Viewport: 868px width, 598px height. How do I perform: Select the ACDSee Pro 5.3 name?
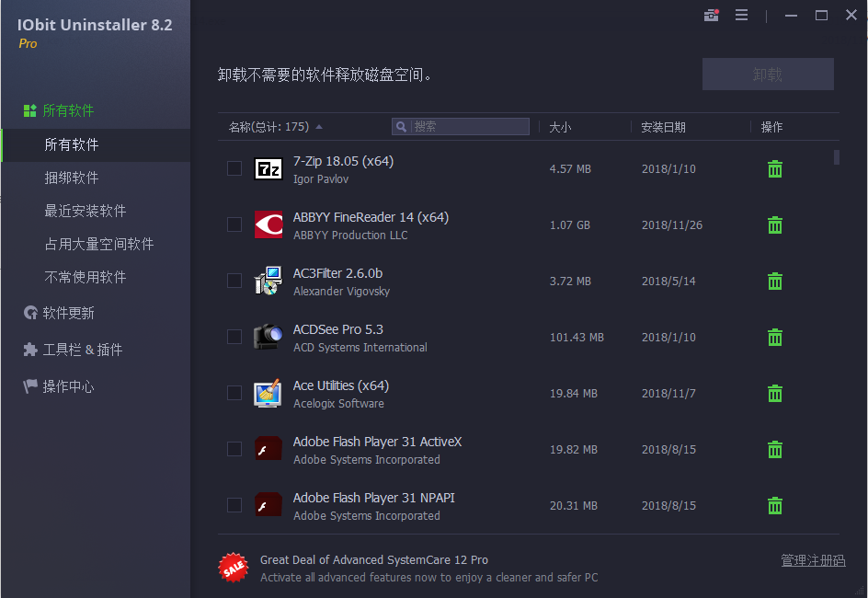pyautogui.click(x=337, y=329)
